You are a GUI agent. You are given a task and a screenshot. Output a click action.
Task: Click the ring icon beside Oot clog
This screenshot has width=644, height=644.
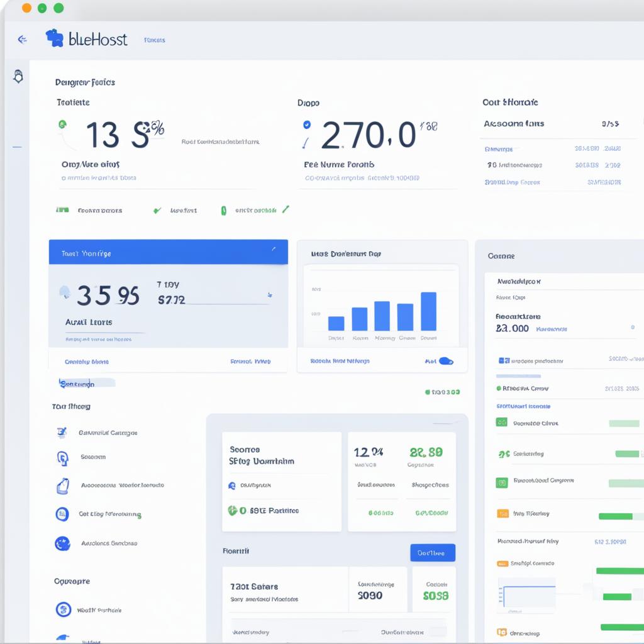(x=62, y=514)
